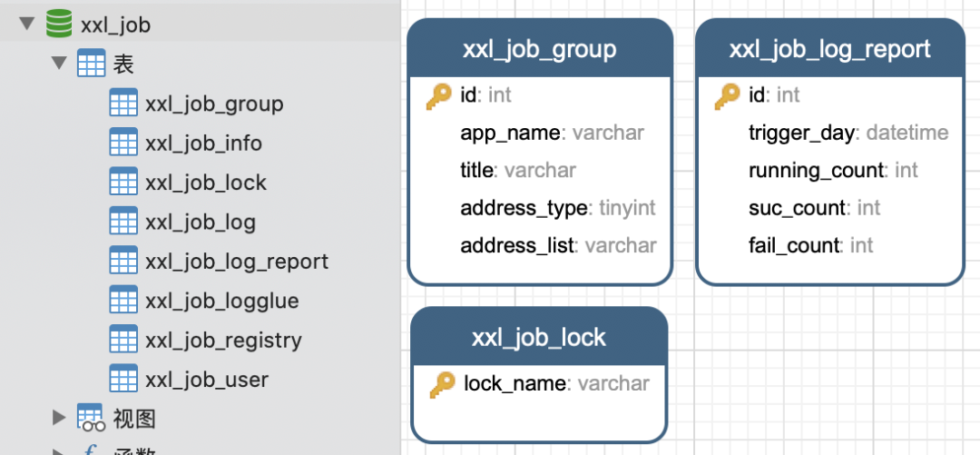Click the key icon beside lock_name field
980x455 pixels.
tap(443, 384)
